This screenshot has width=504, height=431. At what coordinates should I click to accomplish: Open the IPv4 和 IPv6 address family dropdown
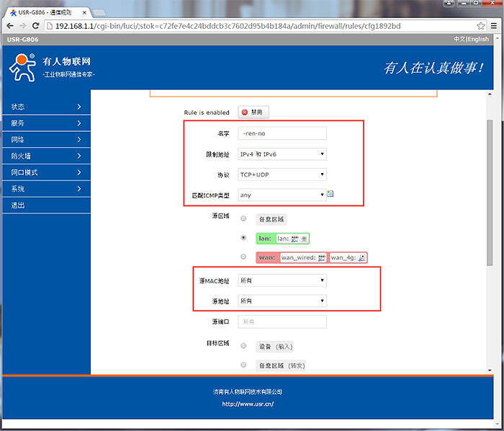282,154
